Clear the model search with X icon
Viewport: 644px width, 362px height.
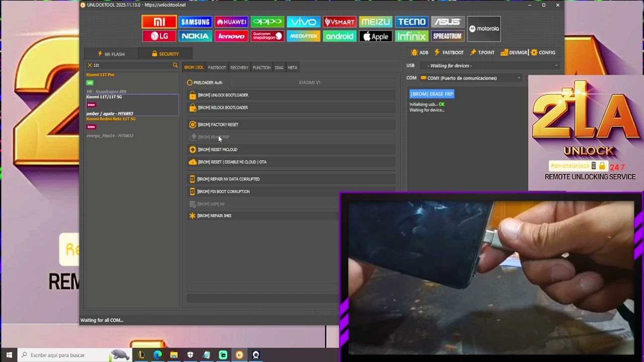point(90,65)
